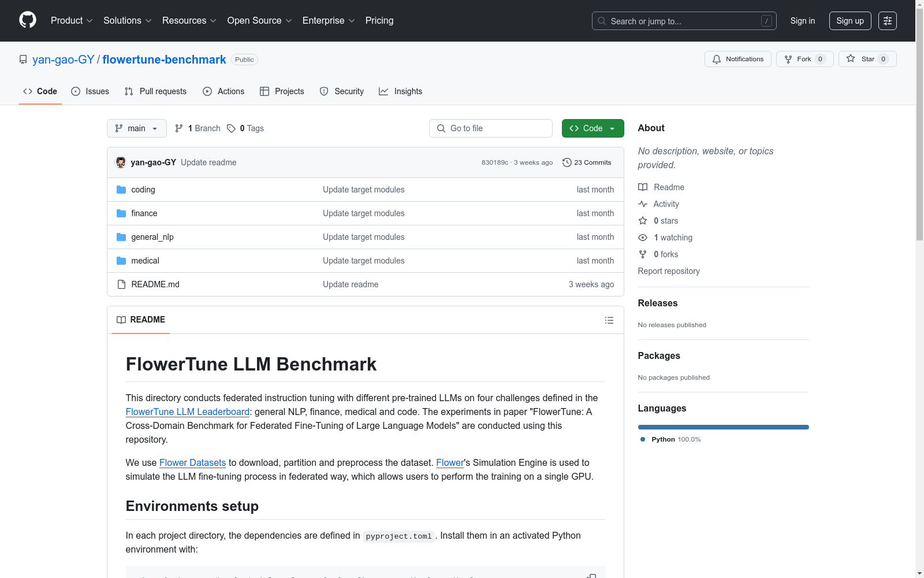924x578 pixels.
Task: Open the Releases section heading link
Action: [658, 303]
